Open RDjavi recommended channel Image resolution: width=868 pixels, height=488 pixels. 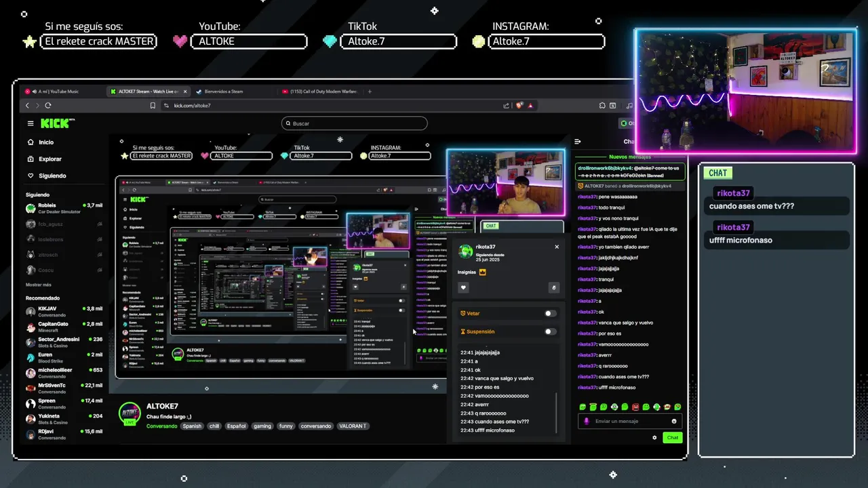click(x=64, y=434)
